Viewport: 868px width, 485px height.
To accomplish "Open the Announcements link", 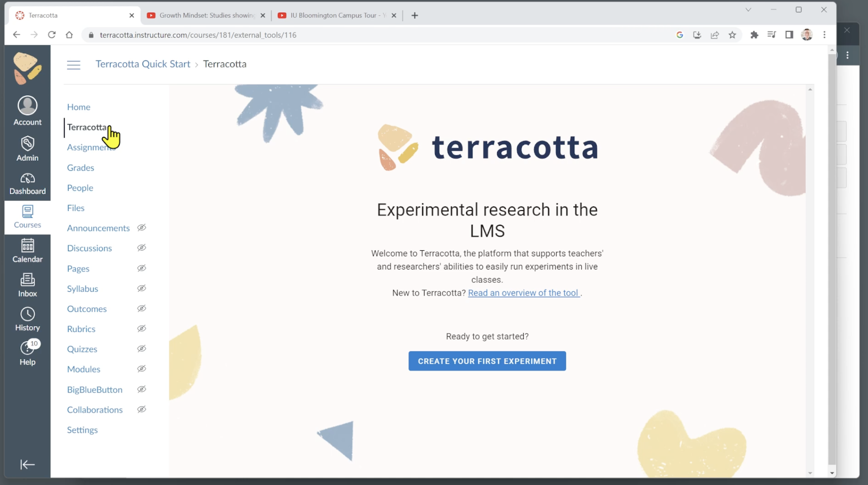I will (x=98, y=228).
